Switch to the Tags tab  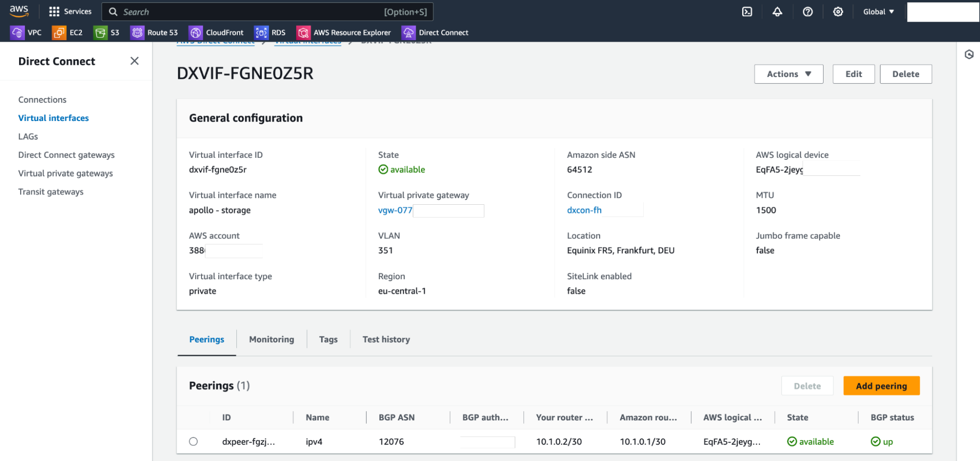[x=328, y=340]
